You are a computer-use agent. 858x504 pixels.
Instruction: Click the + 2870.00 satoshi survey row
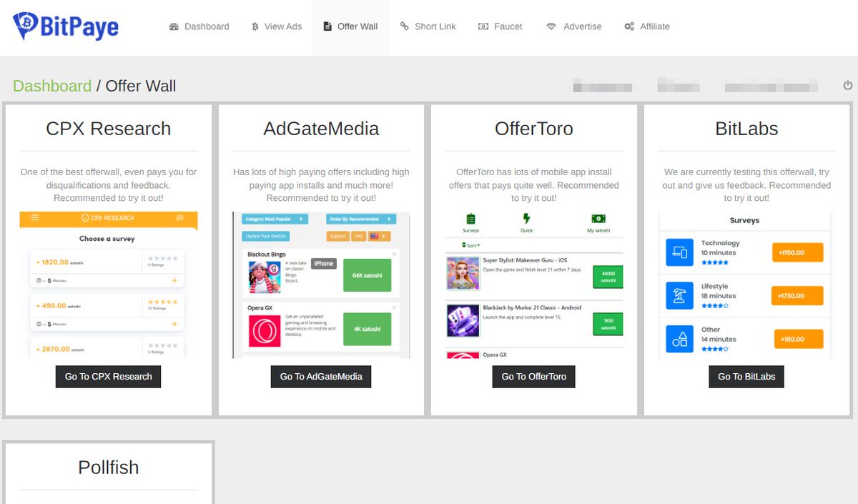(107, 347)
